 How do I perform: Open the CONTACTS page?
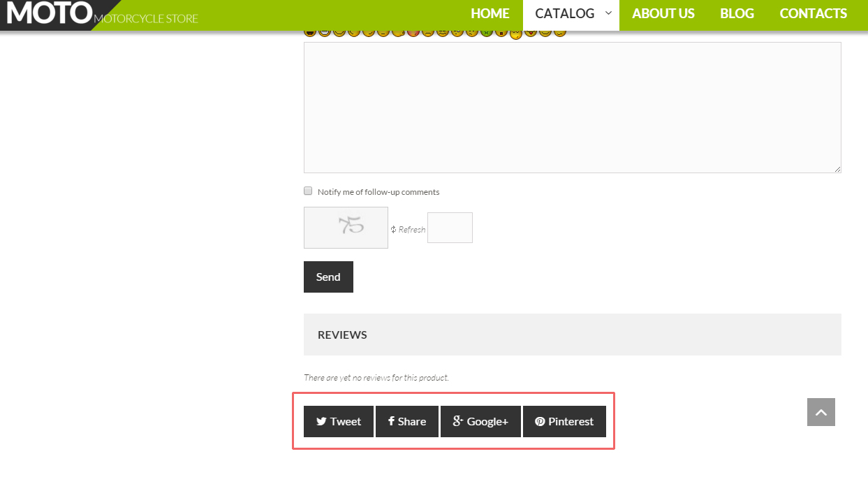coord(814,13)
